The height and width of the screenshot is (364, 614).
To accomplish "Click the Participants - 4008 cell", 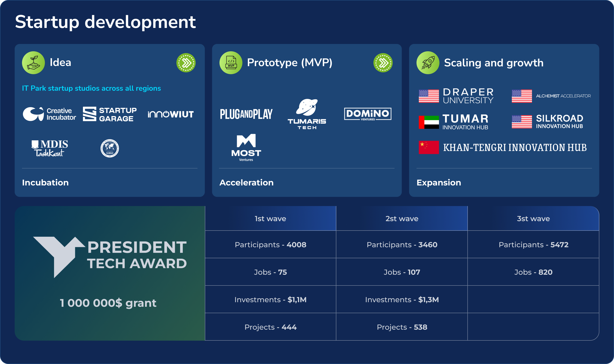I will click(x=270, y=244).
